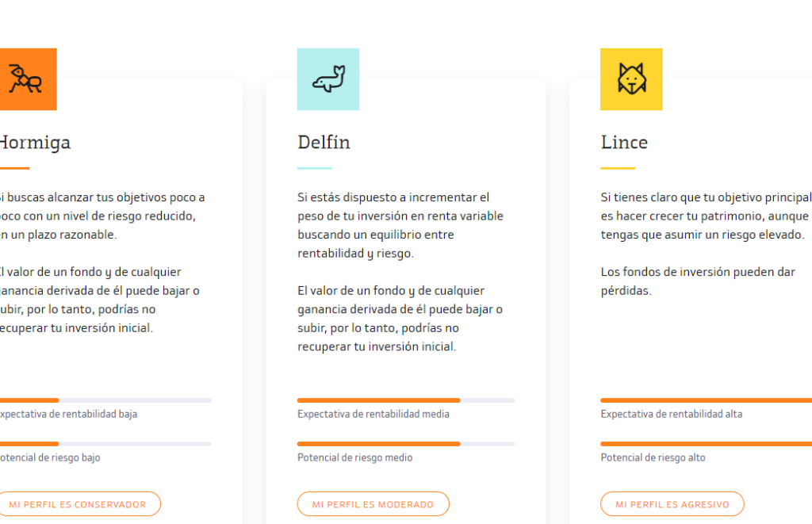This screenshot has height=524, width=812.
Task: Choose the 'Mi perfil es conservador' button
Action: pos(78,504)
